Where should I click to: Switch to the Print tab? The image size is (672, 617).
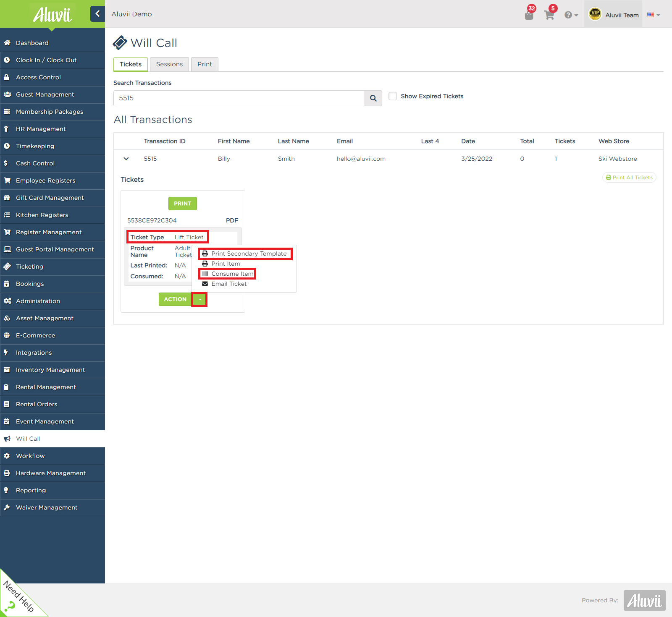(205, 64)
